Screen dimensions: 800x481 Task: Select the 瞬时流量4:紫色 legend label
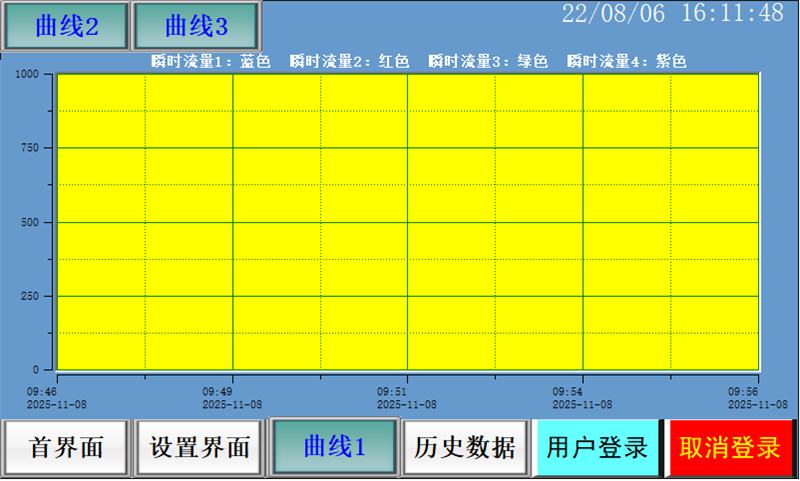(x=626, y=61)
